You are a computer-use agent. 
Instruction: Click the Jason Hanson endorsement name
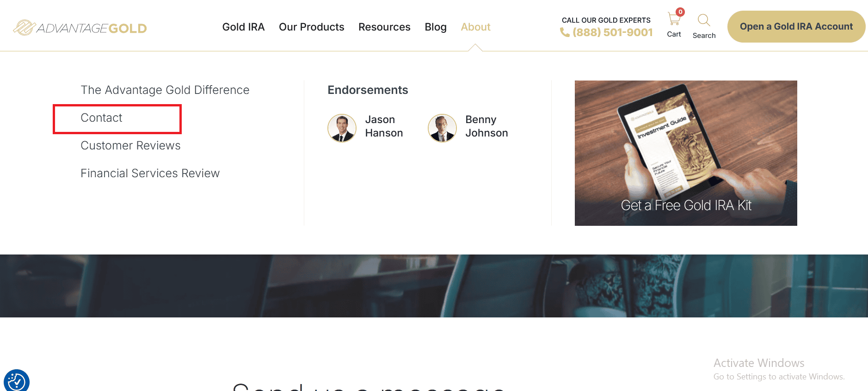(384, 126)
